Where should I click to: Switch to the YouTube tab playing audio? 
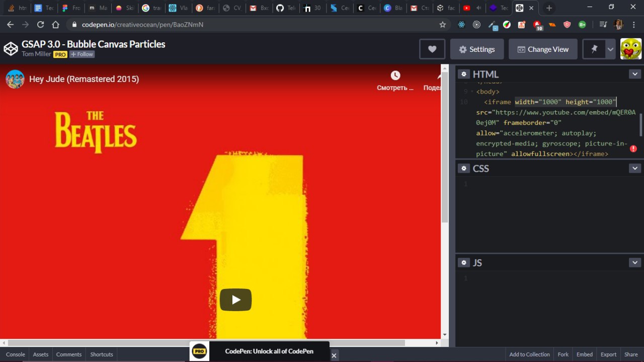[x=472, y=8]
